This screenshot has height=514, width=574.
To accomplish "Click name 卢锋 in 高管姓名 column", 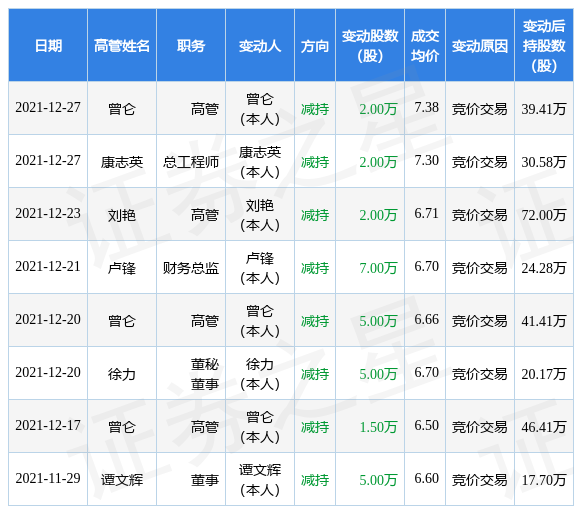I will (122, 268).
